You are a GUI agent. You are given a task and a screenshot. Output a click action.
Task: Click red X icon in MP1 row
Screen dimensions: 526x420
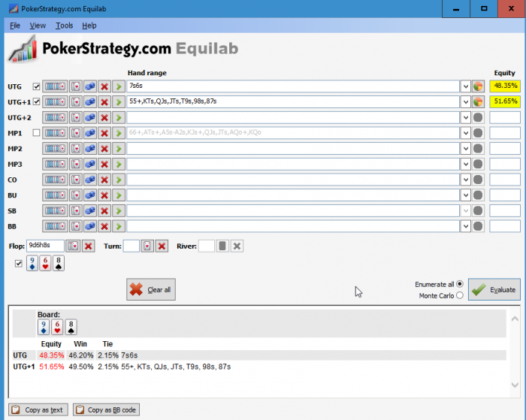click(104, 133)
